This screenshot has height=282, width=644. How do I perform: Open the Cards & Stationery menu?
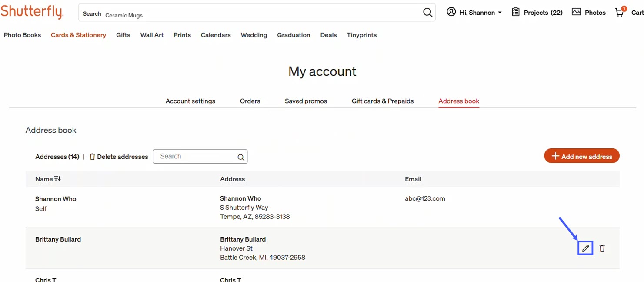click(78, 35)
